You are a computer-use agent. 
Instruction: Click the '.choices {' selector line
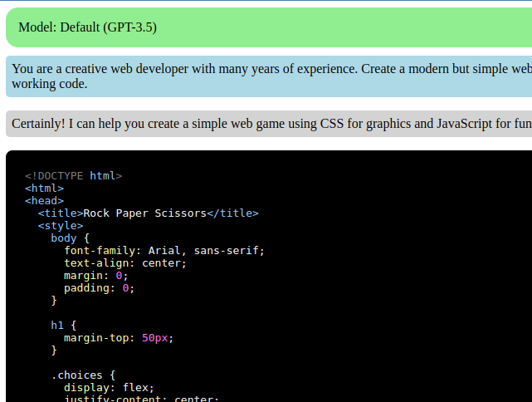coord(84,375)
